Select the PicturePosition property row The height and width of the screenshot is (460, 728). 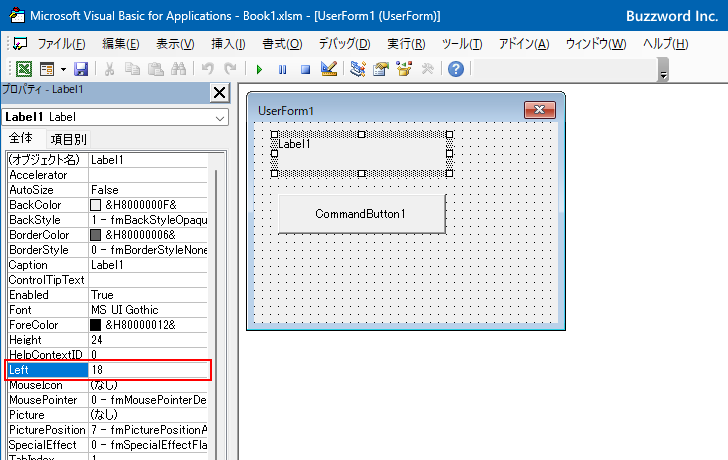tap(108, 430)
